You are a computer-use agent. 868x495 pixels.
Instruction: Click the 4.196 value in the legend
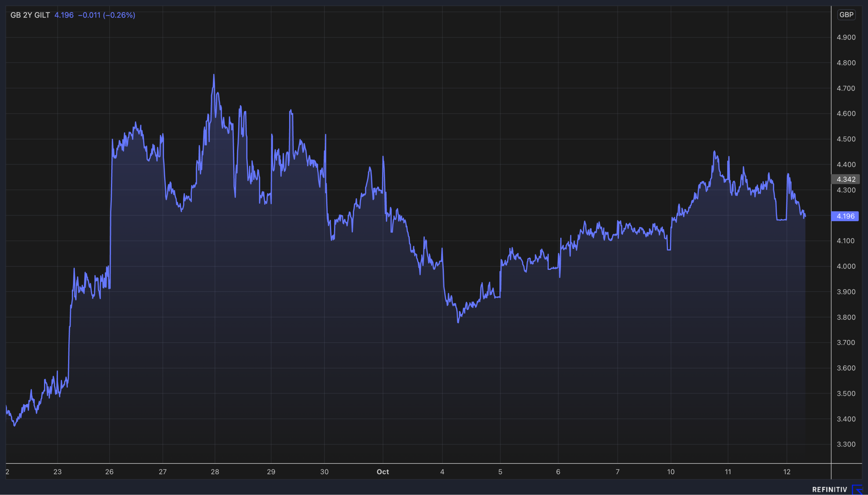(x=64, y=15)
